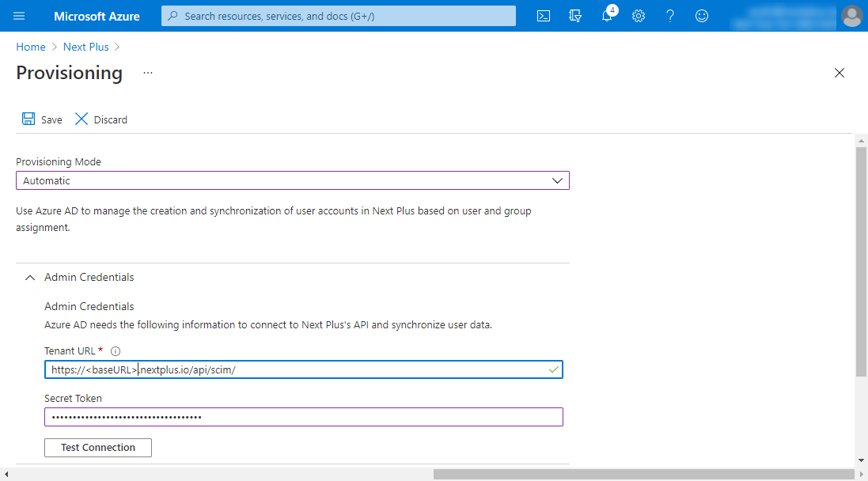Click the Secret Token label

point(73,399)
